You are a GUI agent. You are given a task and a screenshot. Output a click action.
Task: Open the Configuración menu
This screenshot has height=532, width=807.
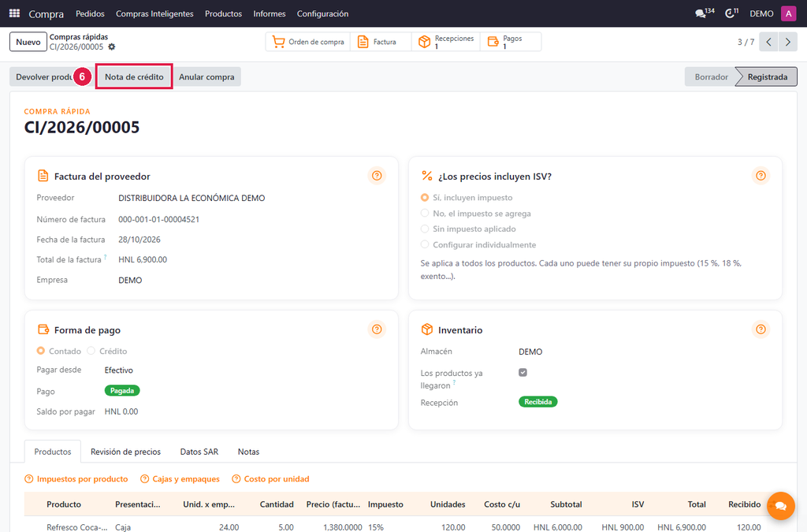coord(322,13)
